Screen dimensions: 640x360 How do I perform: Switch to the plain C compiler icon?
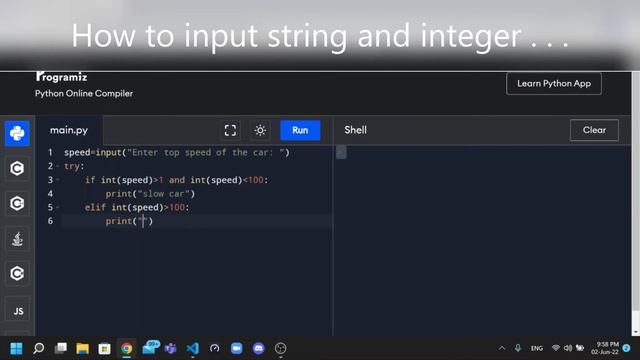point(17,168)
